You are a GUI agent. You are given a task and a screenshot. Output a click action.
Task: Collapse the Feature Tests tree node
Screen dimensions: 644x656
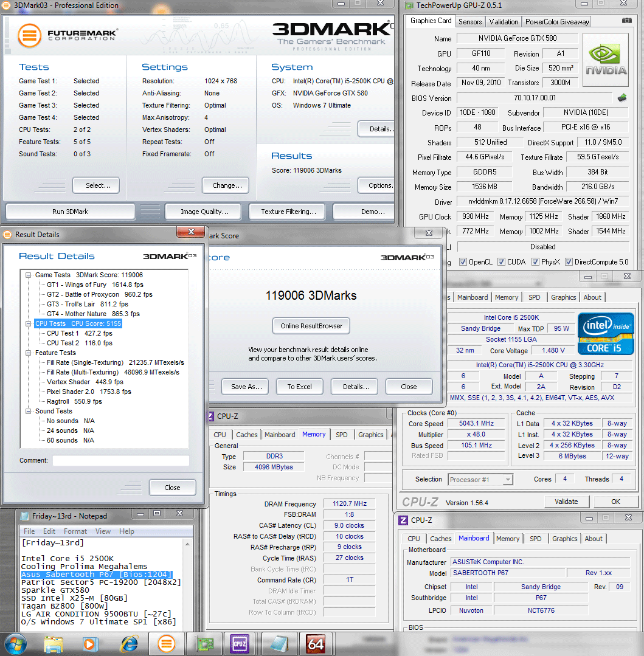29,353
